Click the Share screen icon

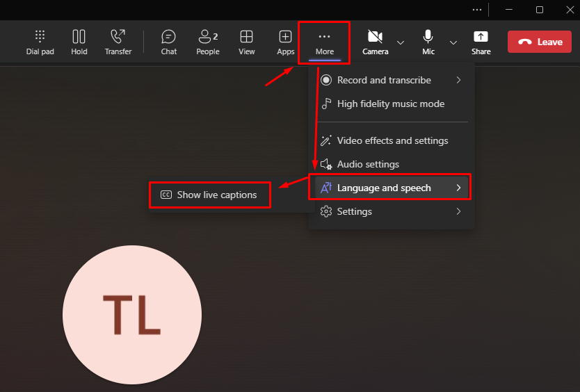click(481, 42)
